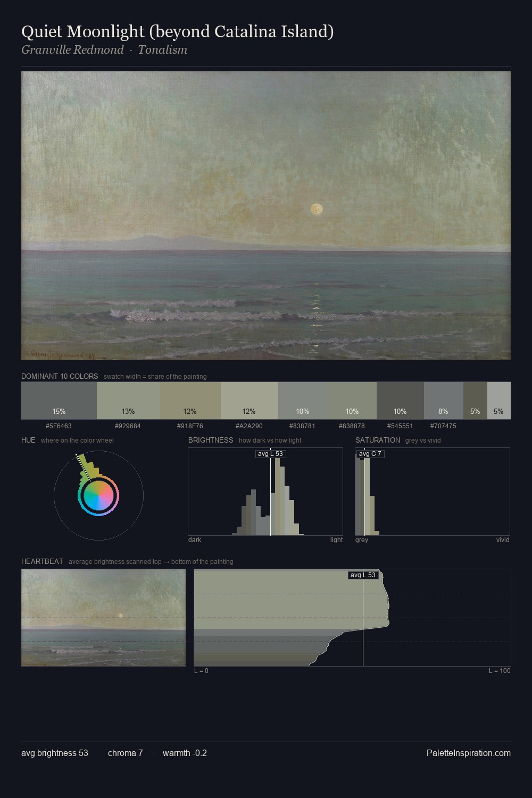
Task: Click the 'L = 0' axis label
Action: pyautogui.click(x=201, y=671)
